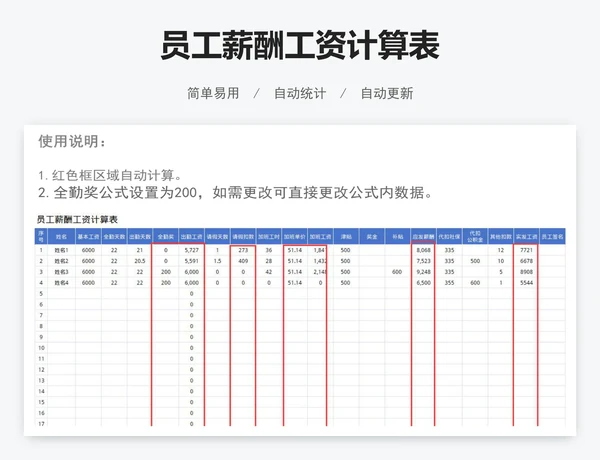The image size is (600, 460).
Task: Click the 简单易用 subtitle text
Action: [x=213, y=93]
